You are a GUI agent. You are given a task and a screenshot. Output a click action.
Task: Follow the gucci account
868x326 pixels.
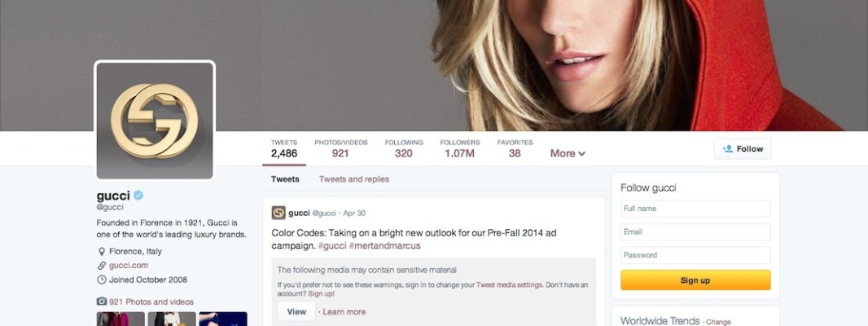pyautogui.click(x=743, y=148)
